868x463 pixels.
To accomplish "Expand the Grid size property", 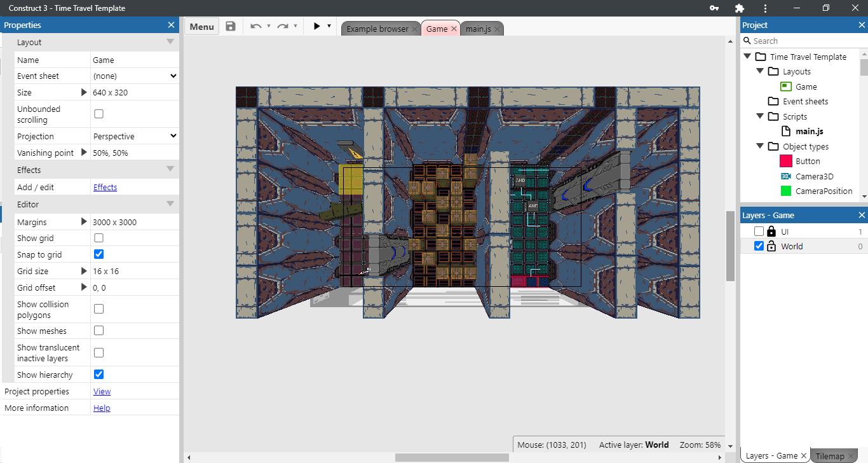I will 84,271.
